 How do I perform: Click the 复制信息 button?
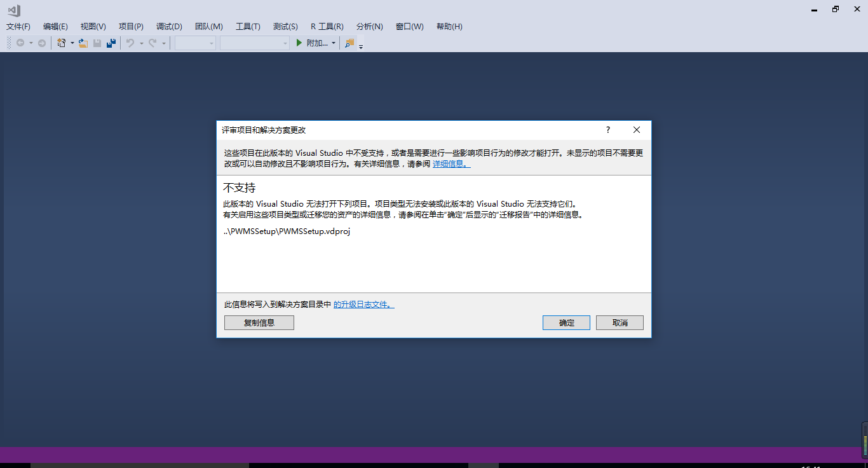[259, 323]
